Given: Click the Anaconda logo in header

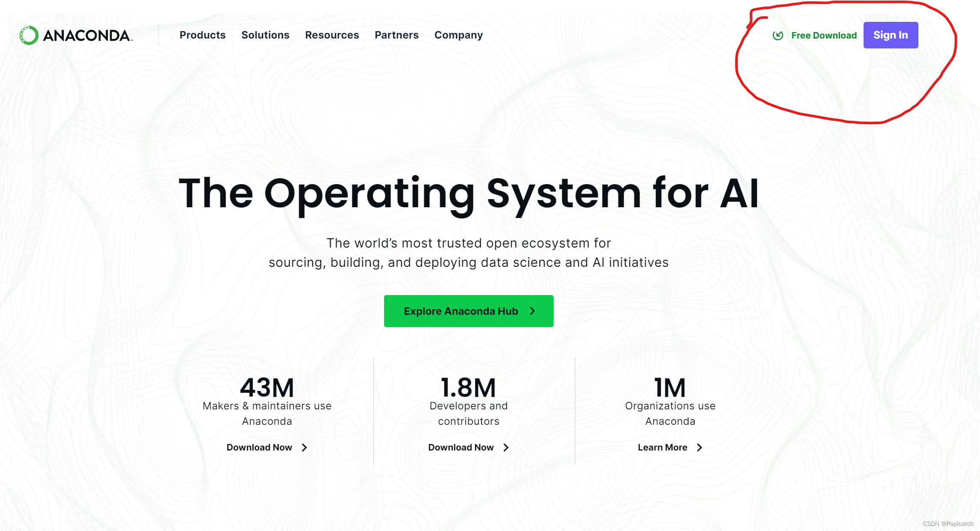Looking at the screenshot, I should click(76, 35).
